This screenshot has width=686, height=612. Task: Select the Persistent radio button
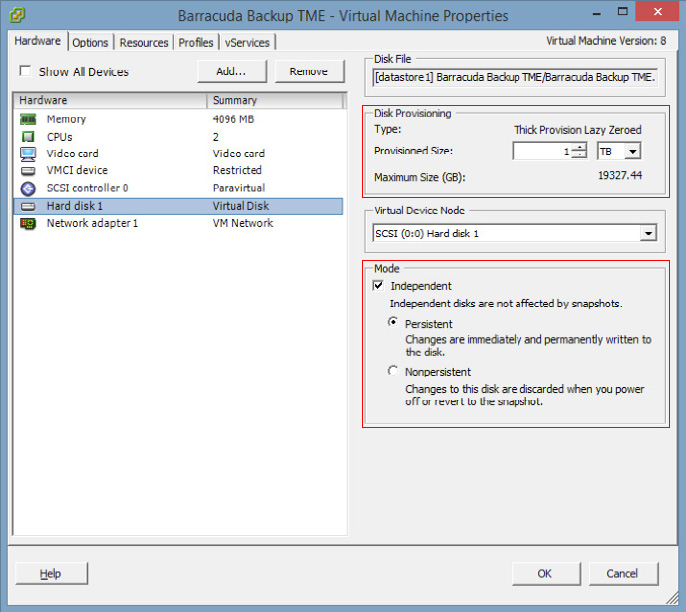point(393,322)
